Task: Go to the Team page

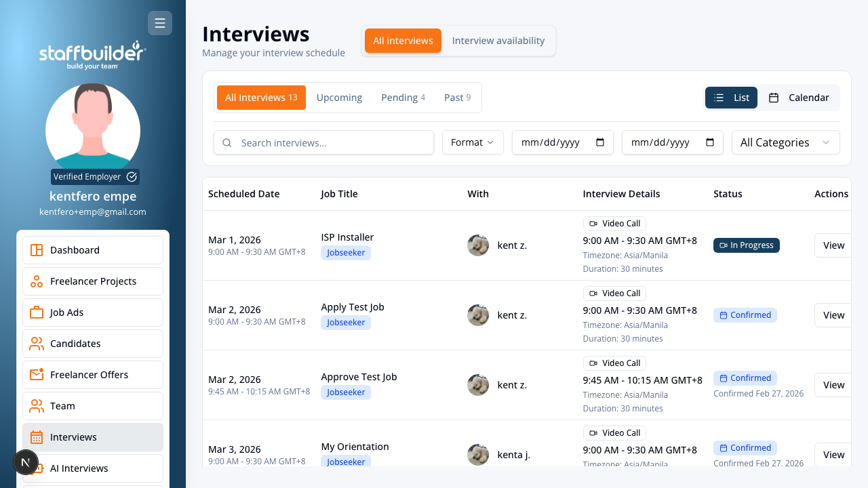Action: 93,406
